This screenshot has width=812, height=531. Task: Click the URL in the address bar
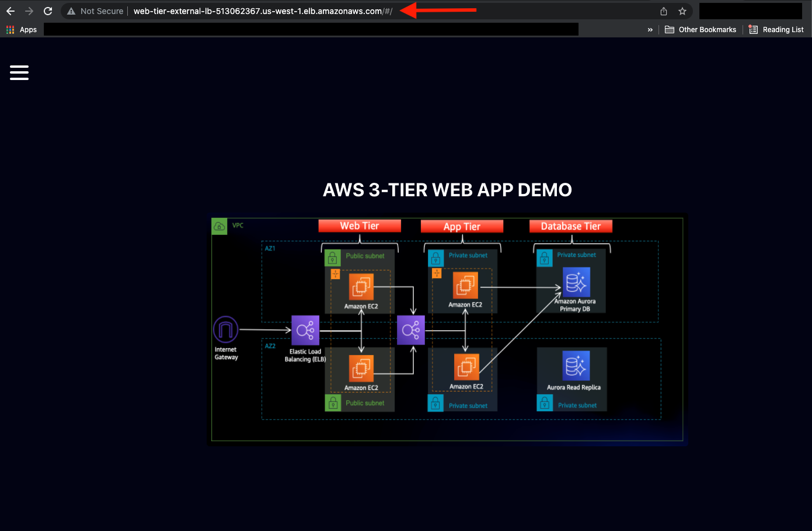pos(263,11)
